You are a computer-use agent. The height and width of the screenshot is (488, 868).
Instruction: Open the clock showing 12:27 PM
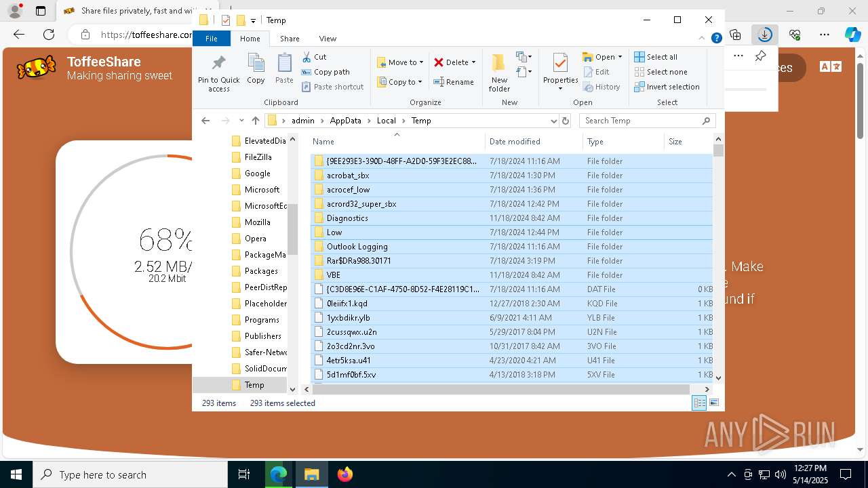810,474
